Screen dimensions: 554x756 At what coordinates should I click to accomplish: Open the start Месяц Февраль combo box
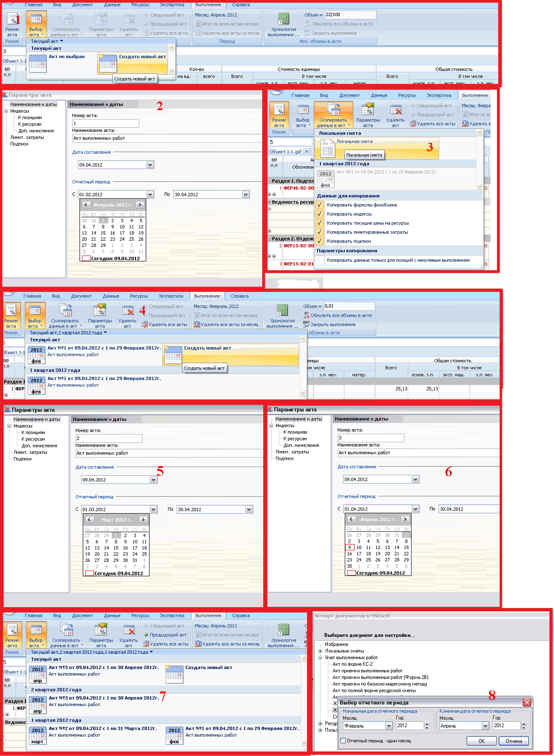coord(389,726)
